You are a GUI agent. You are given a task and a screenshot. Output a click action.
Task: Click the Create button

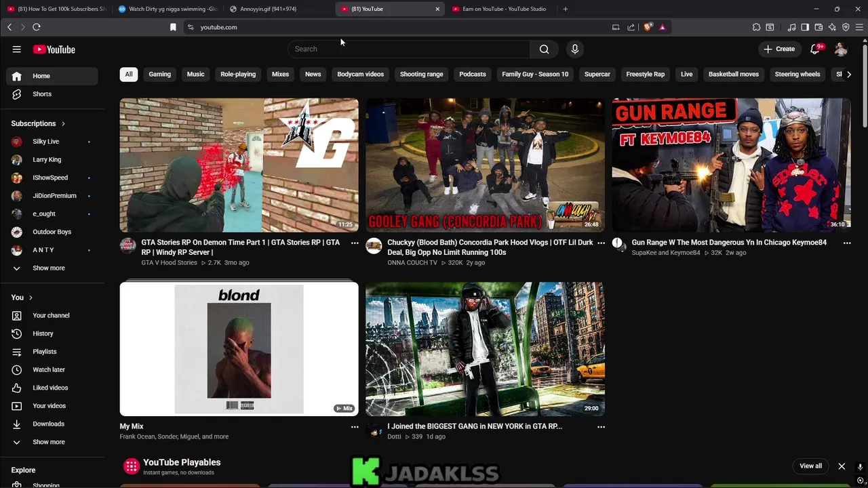pos(778,49)
